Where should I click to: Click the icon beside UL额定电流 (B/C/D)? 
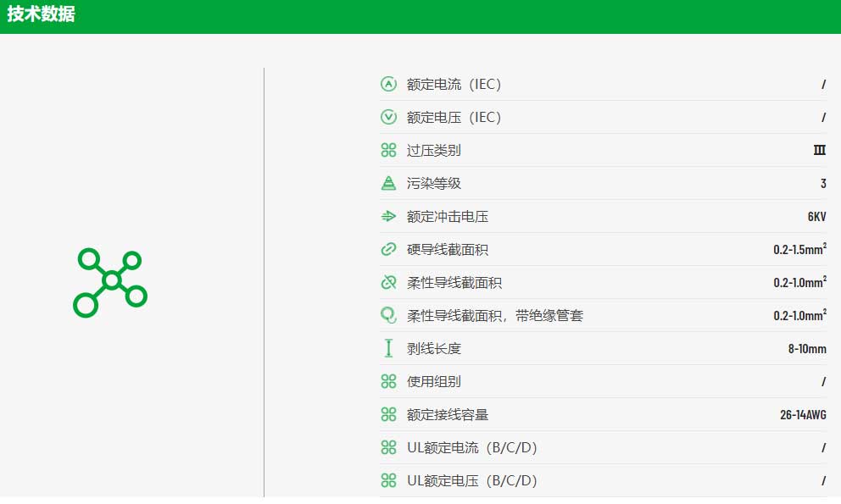[388, 447]
